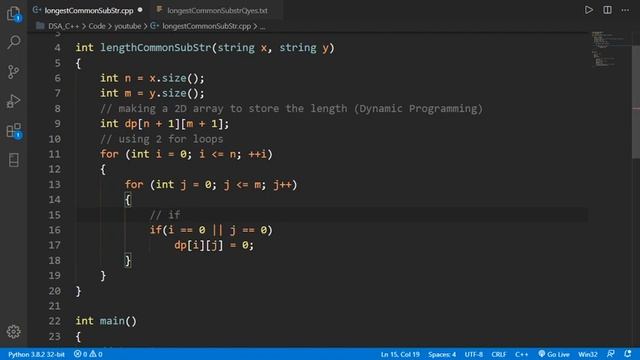Viewport: 640px width, 360px height.
Task: Click 'int m = y.size();' line
Action: (152, 93)
